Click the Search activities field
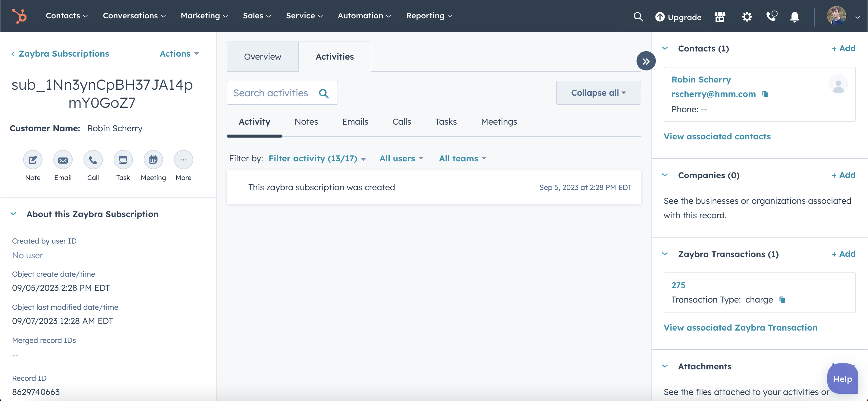The image size is (868, 401). (x=276, y=93)
